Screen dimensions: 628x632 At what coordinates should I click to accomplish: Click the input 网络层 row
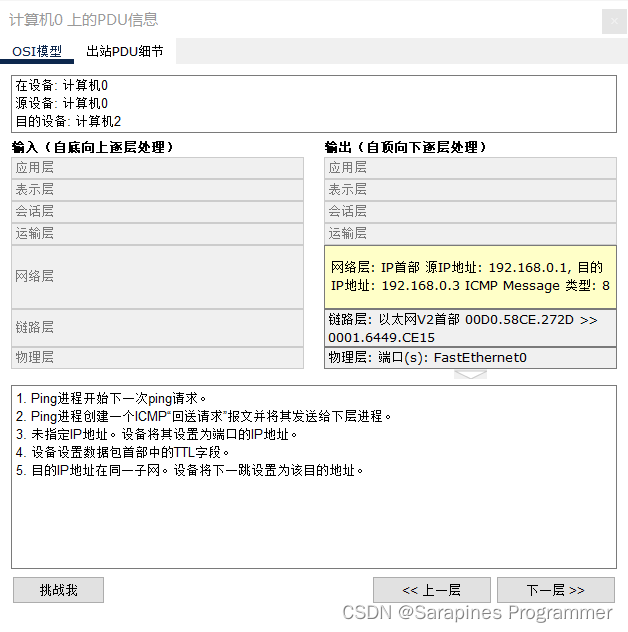(x=158, y=277)
